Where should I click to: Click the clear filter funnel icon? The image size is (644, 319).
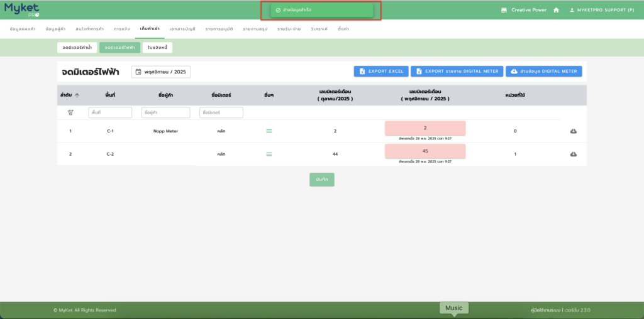(70, 112)
